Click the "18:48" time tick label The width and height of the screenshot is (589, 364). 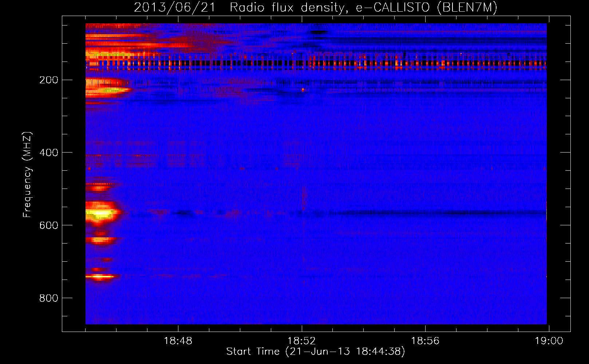point(178,341)
